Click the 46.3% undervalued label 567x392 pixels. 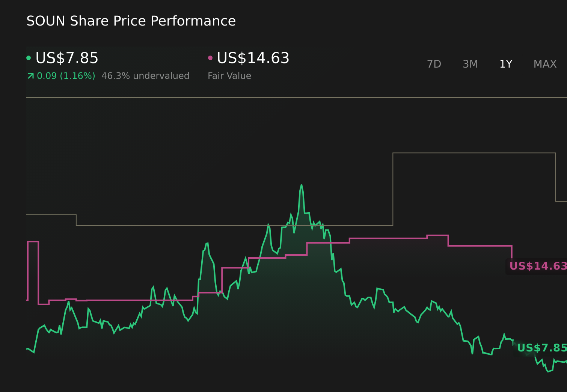[x=146, y=75]
